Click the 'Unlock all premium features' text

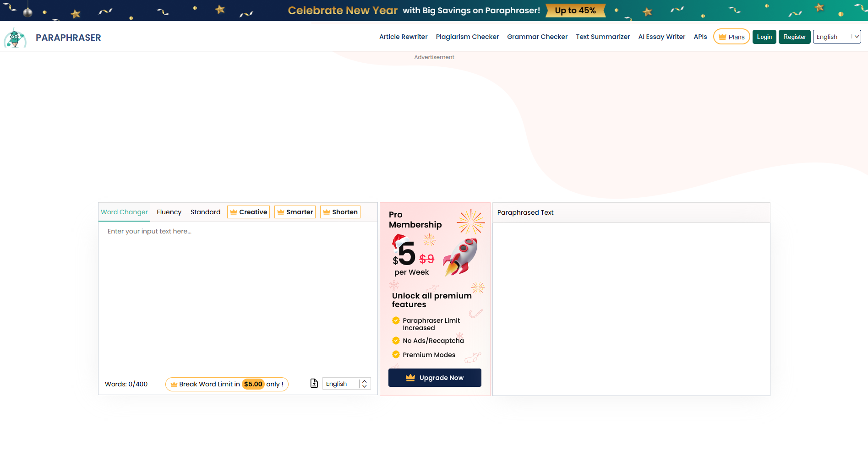432,300
